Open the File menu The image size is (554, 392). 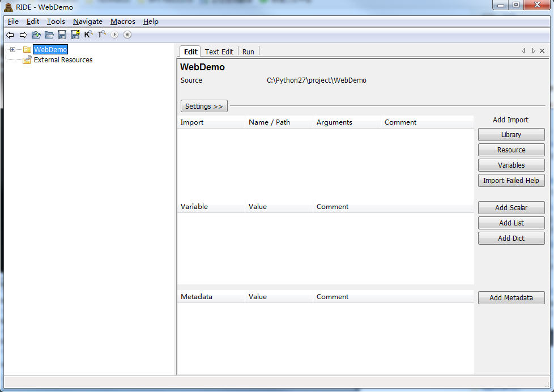coord(13,22)
